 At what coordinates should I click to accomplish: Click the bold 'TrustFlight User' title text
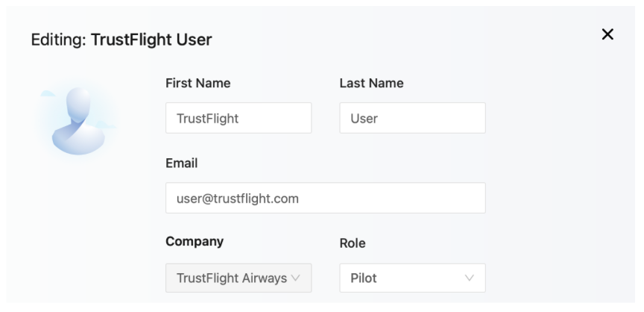click(151, 40)
